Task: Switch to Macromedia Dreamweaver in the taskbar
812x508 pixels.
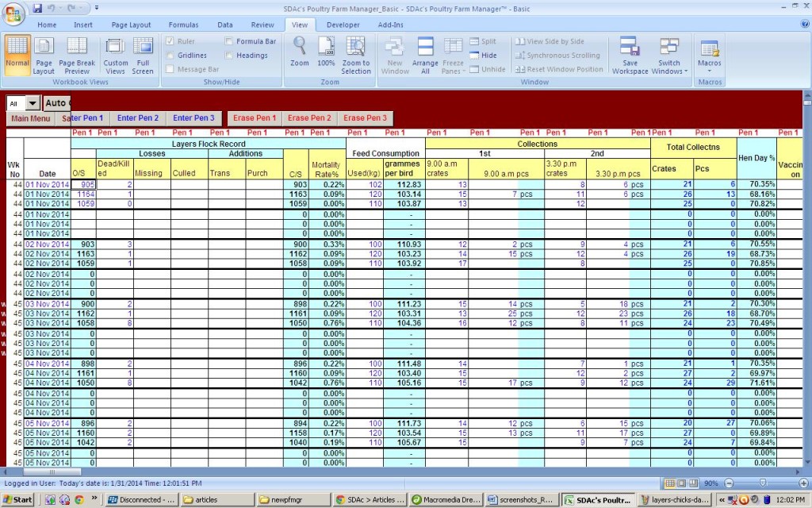Action: click(x=446, y=500)
